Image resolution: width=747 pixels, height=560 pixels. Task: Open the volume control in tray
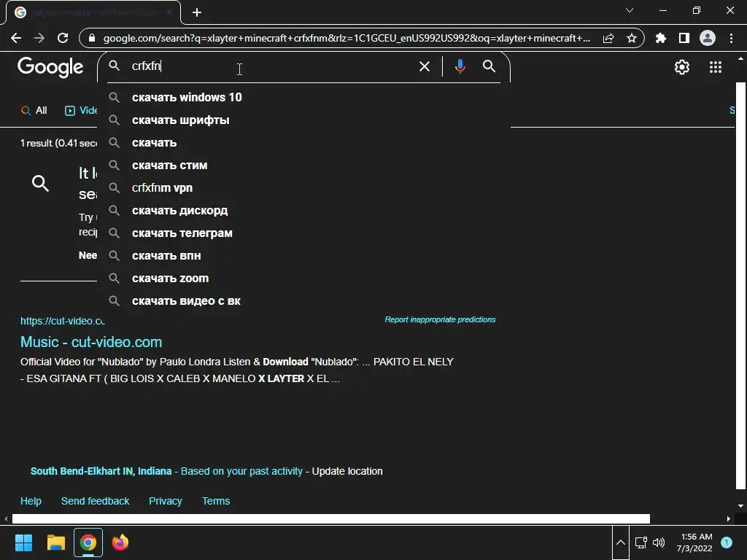[x=659, y=542]
